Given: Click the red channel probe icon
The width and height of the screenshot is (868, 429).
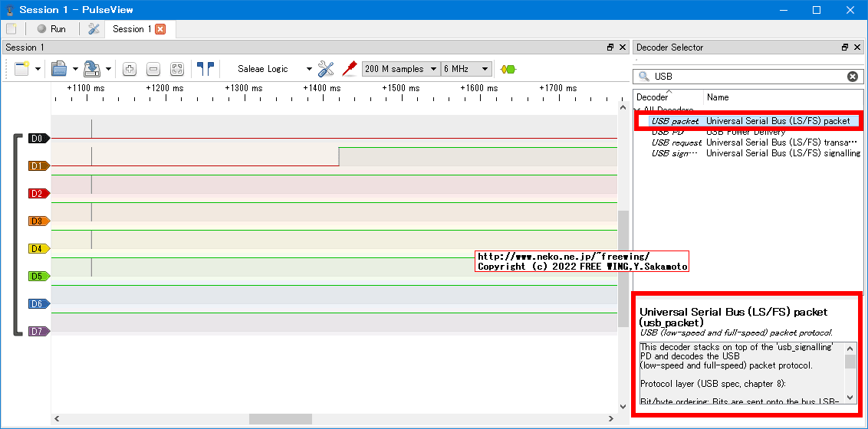Looking at the screenshot, I should 349,69.
